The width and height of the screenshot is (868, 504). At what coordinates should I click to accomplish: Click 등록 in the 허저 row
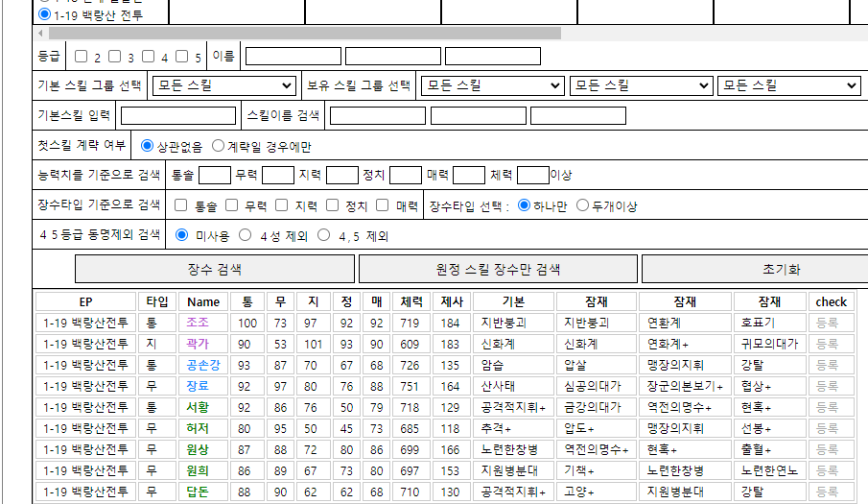pyautogui.click(x=827, y=428)
